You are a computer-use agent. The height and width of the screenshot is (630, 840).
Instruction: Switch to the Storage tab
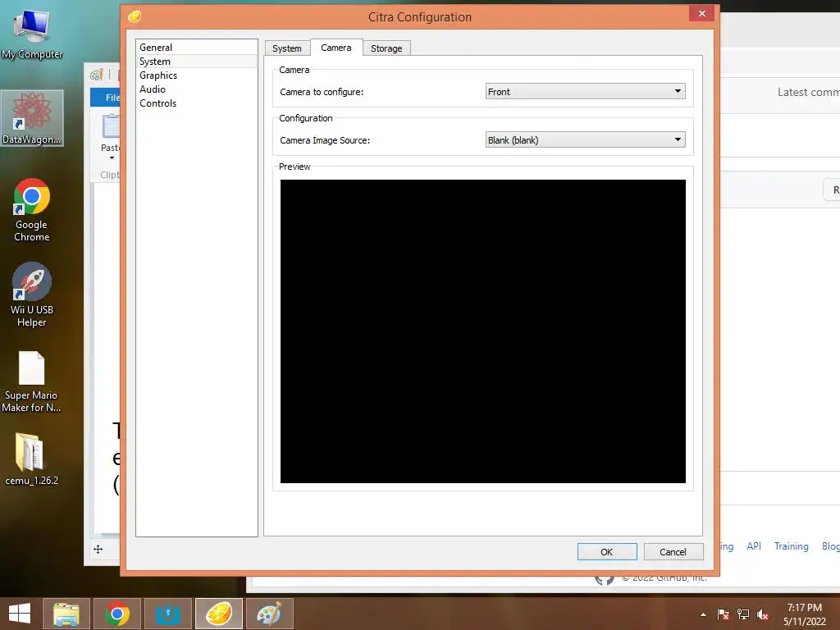pos(386,48)
